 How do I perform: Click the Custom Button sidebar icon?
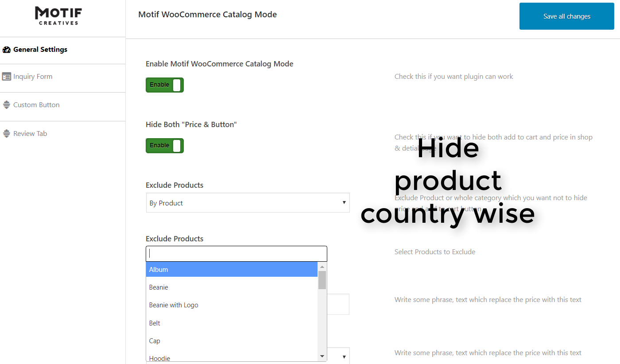pyautogui.click(x=6, y=105)
